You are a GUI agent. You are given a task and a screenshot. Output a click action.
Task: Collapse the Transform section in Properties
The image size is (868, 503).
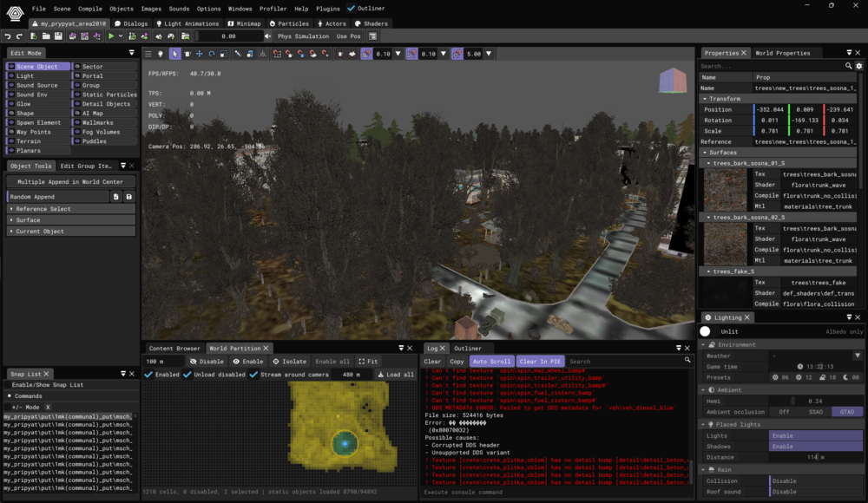pos(705,99)
